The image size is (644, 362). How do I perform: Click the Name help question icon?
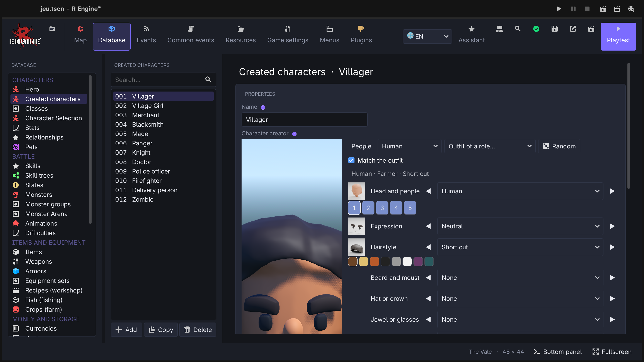pyautogui.click(x=263, y=107)
